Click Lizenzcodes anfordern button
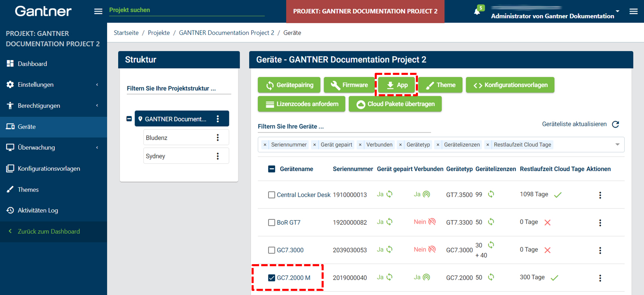Screen dimensions: 644x295 coord(301,104)
